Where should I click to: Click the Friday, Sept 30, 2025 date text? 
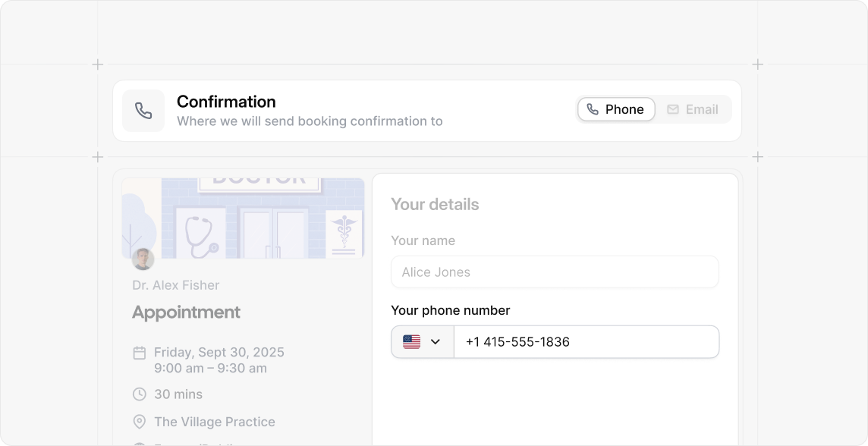coord(219,353)
